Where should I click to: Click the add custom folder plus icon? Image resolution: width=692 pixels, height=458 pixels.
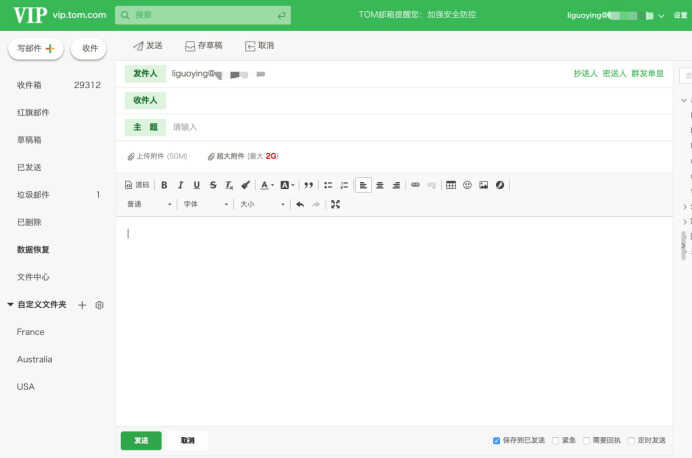(82, 305)
